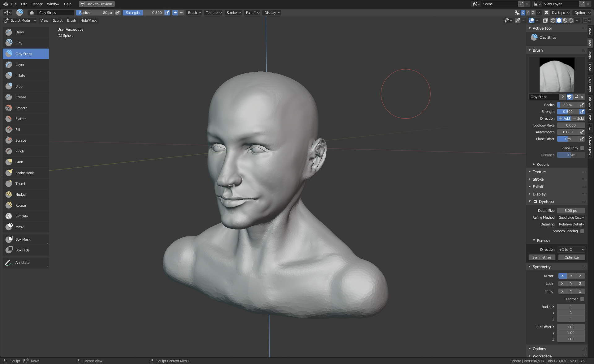The image size is (594, 364).
Task: Click the Clay Strips brush preview thumbnail
Action: 557,75
